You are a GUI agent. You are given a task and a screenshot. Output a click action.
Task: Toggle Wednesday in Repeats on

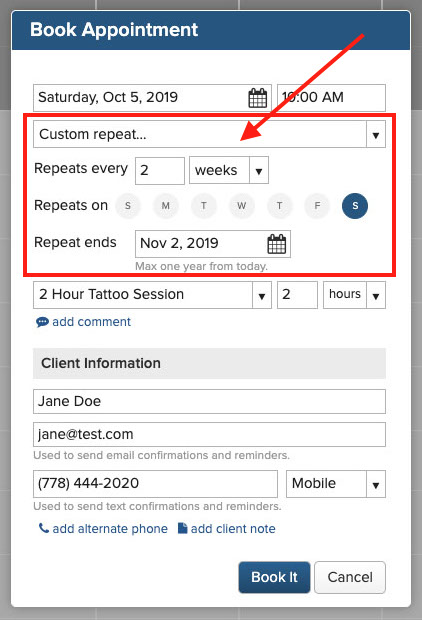tap(241, 206)
